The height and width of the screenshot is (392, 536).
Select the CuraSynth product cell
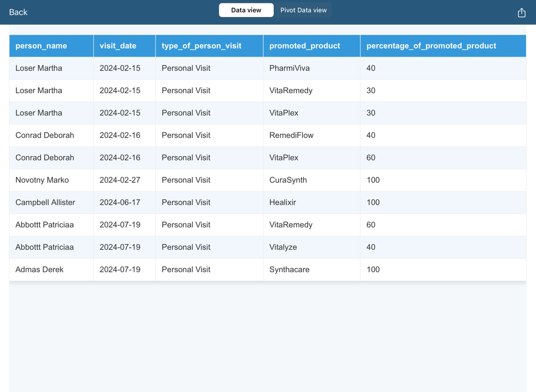pos(288,180)
